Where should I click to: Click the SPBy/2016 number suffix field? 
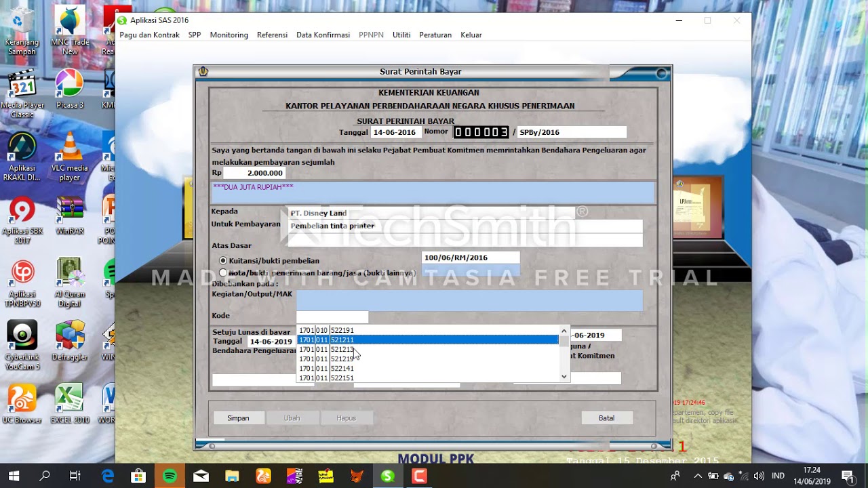tap(572, 133)
